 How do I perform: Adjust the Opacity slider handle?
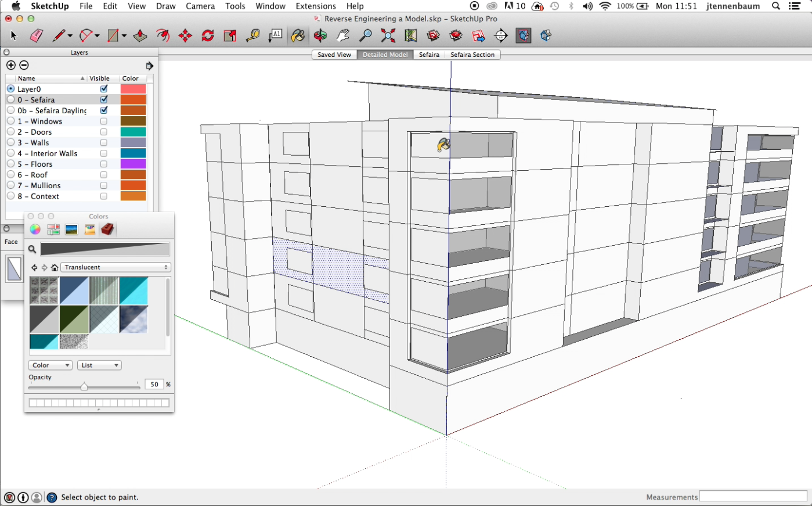[x=84, y=386]
